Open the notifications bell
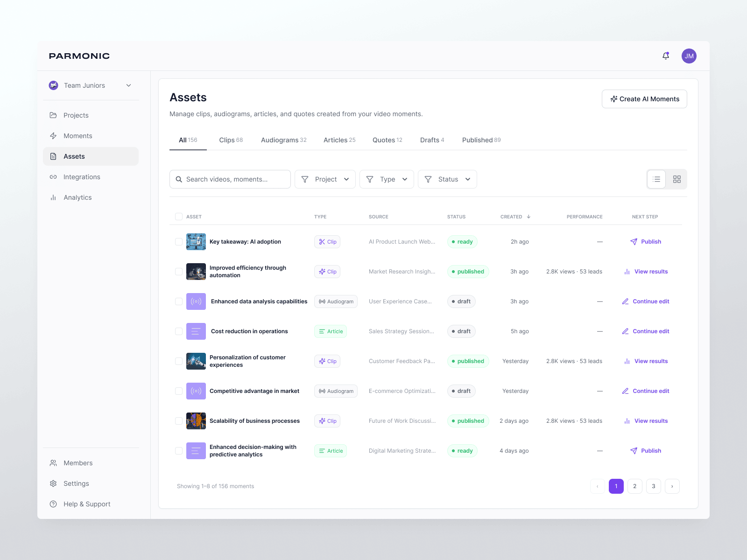The image size is (747, 560). 666,56
